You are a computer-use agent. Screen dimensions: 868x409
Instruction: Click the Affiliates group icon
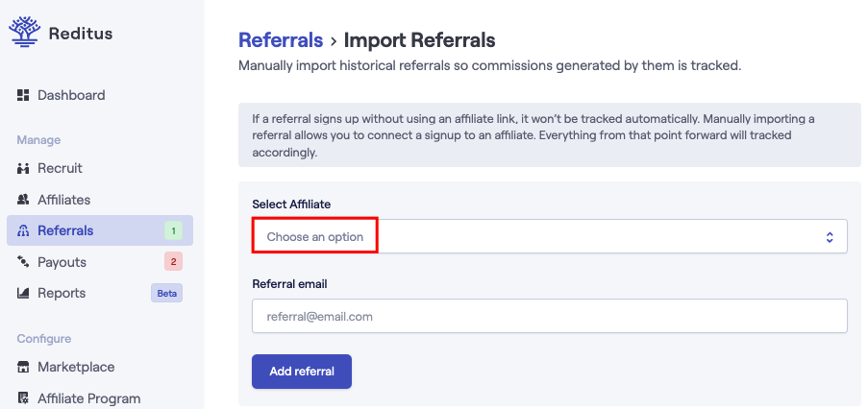click(x=23, y=200)
